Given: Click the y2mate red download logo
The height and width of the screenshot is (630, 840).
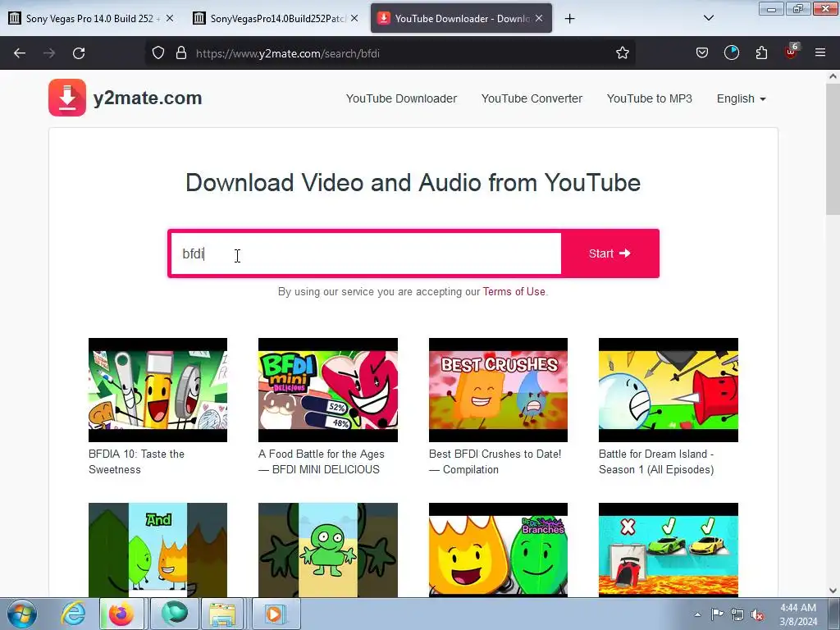Looking at the screenshot, I should 67,98.
